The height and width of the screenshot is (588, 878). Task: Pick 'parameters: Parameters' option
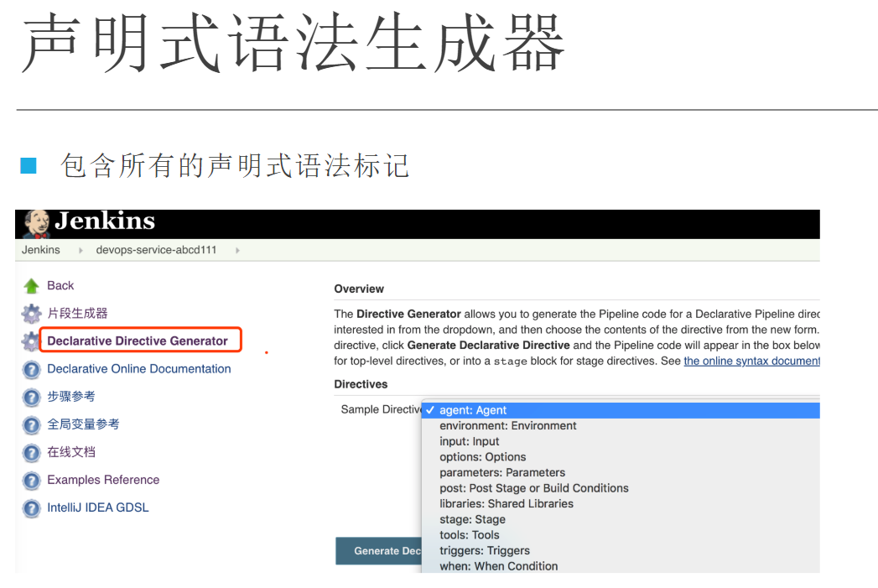pyautogui.click(x=621, y=473)
